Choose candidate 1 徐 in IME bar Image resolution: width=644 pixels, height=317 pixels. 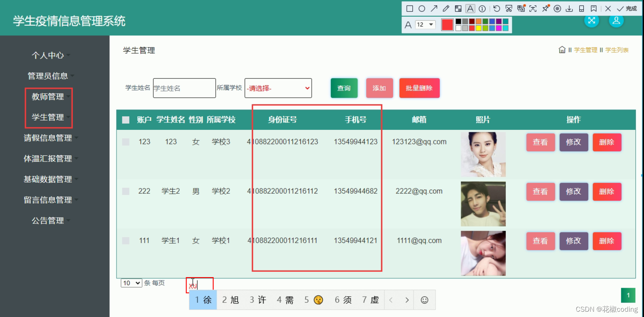click(203, 300)
